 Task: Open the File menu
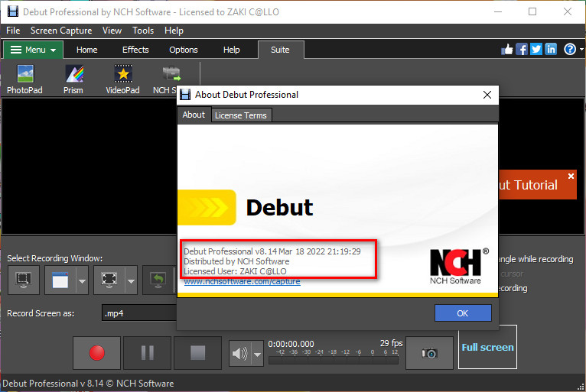coord(13,31)
